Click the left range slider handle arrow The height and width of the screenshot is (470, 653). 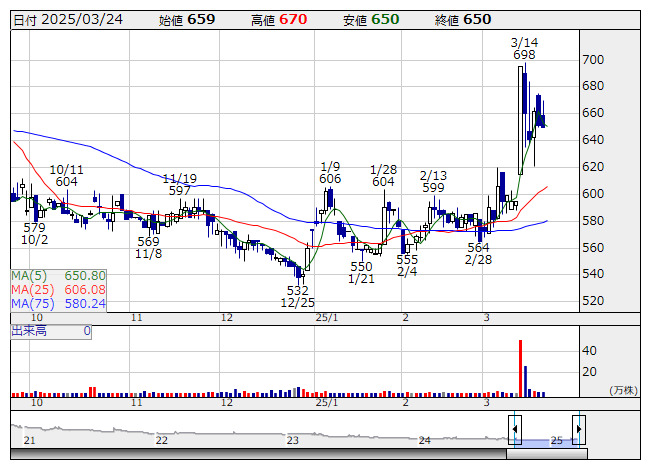tap(515, 429)
